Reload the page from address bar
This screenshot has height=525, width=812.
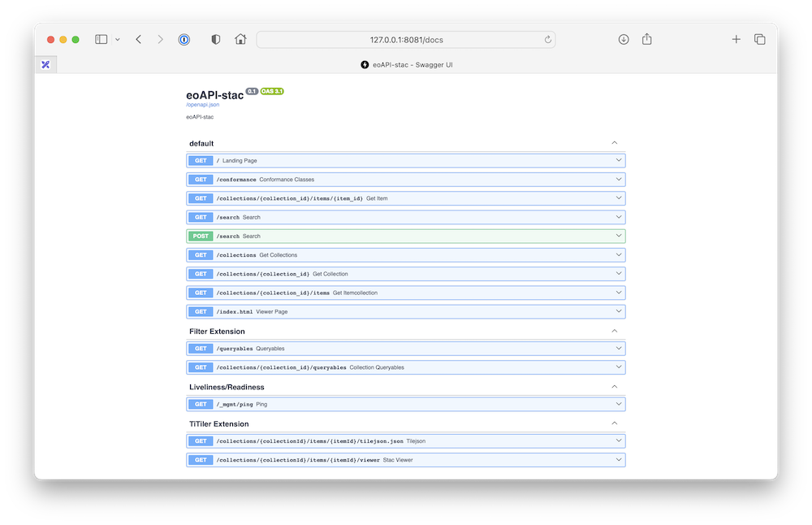[x=548, y=39]
